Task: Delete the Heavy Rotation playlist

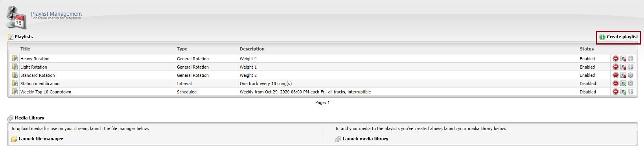Action: pyautogui.click(x=616, y=58)
